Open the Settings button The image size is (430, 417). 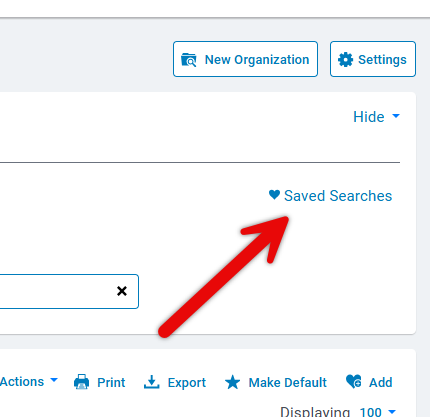pyautogui.click(x=373, y=59)
